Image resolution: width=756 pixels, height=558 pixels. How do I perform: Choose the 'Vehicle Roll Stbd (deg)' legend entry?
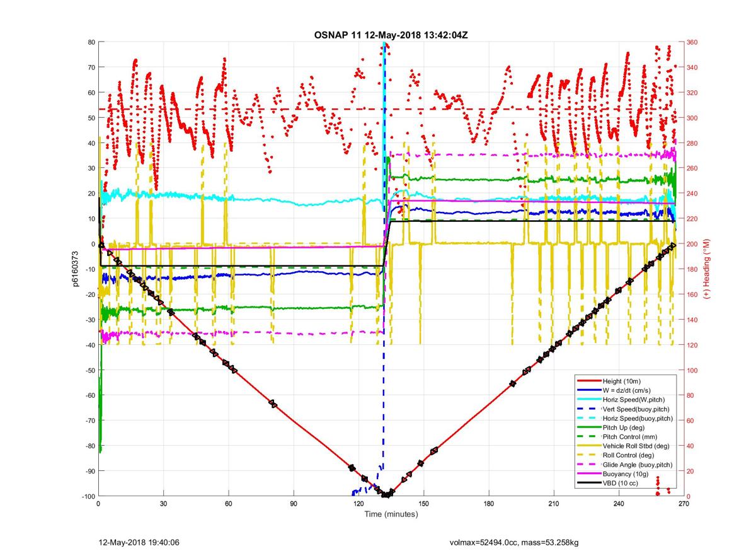point(636,446)
